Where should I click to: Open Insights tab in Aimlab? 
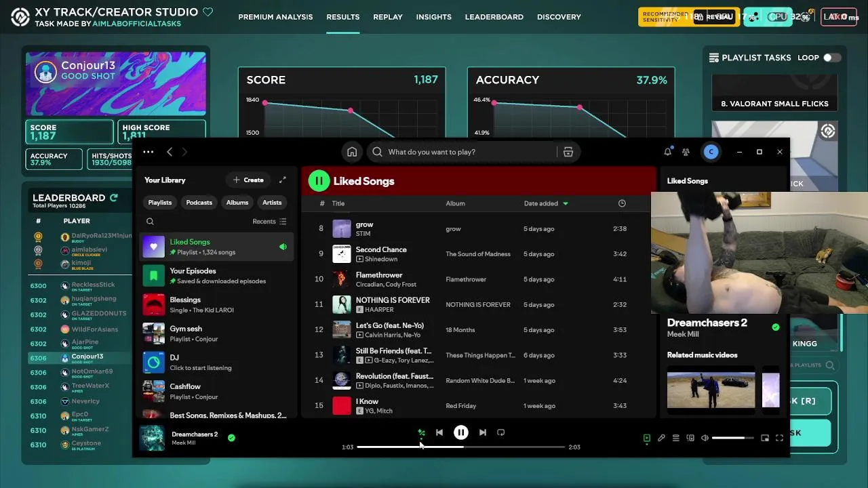[x=434, y=17]
